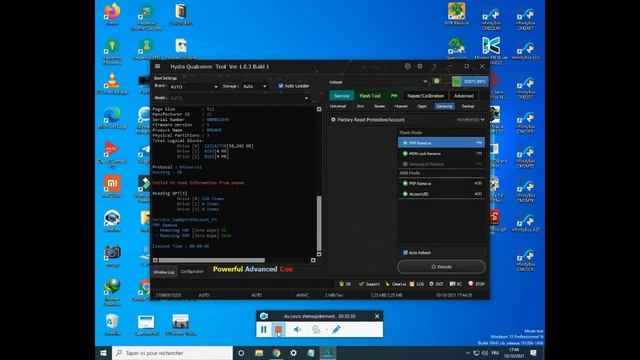The height and width of the screenshot is (360, 640).
Task: Click the green BOOT/INFO button
Action: pos(470,82)
